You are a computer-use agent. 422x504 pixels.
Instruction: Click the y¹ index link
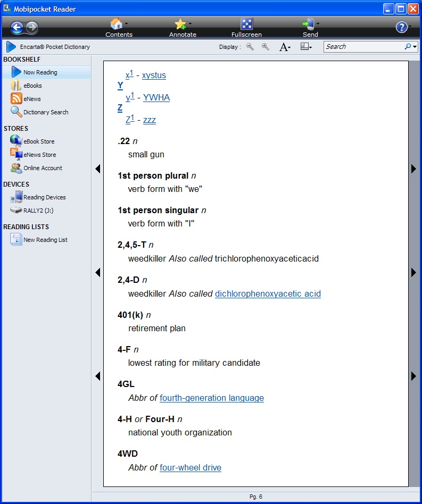pos(130,97)
